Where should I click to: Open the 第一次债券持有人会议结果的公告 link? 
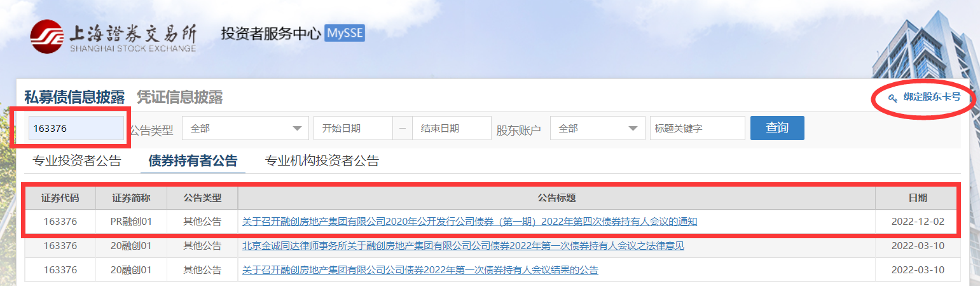[x=420, y=270]
